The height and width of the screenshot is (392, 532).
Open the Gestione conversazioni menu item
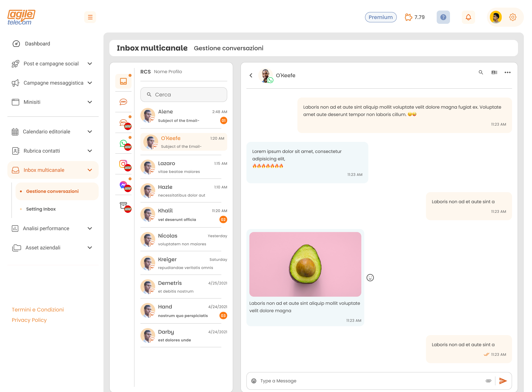[52, 191]
